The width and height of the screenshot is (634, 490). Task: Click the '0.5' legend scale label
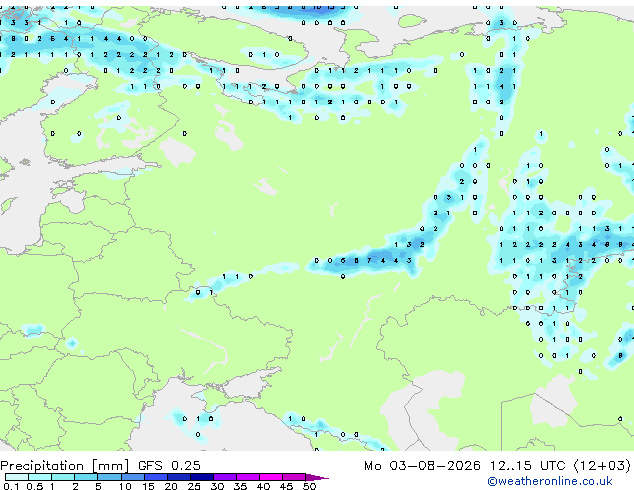(34, 486)
